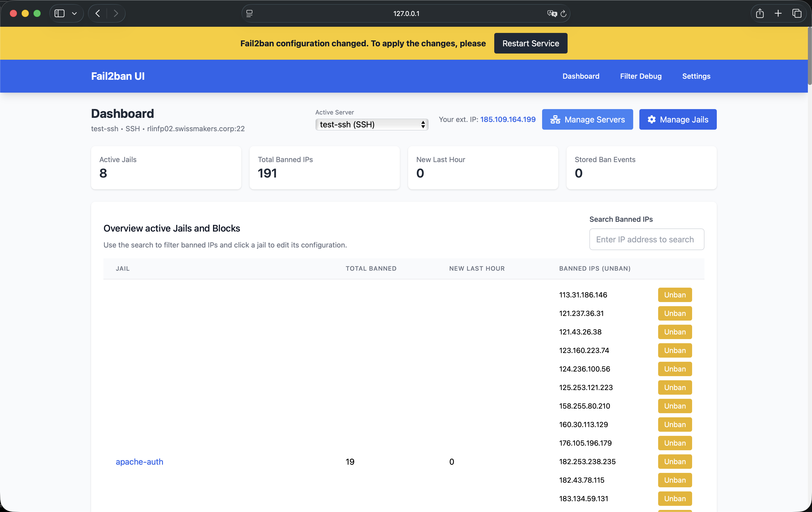Open the Active Server dropdown
Image resolution: width=812 pixels, height=512 pixels.
point(372,125)
